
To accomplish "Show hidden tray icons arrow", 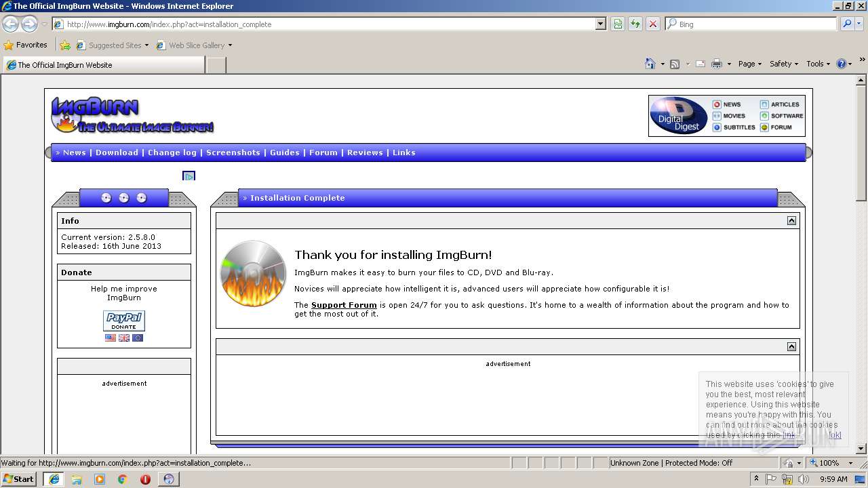I will point(757,479).
